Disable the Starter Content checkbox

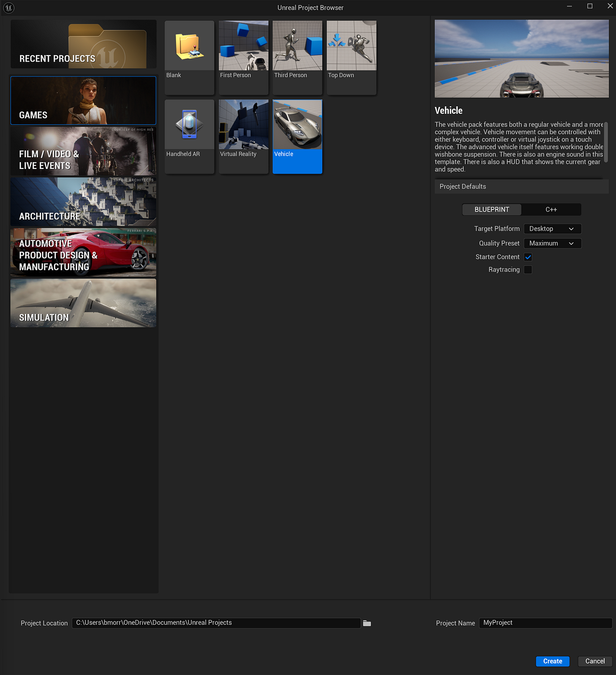(528, 257)
